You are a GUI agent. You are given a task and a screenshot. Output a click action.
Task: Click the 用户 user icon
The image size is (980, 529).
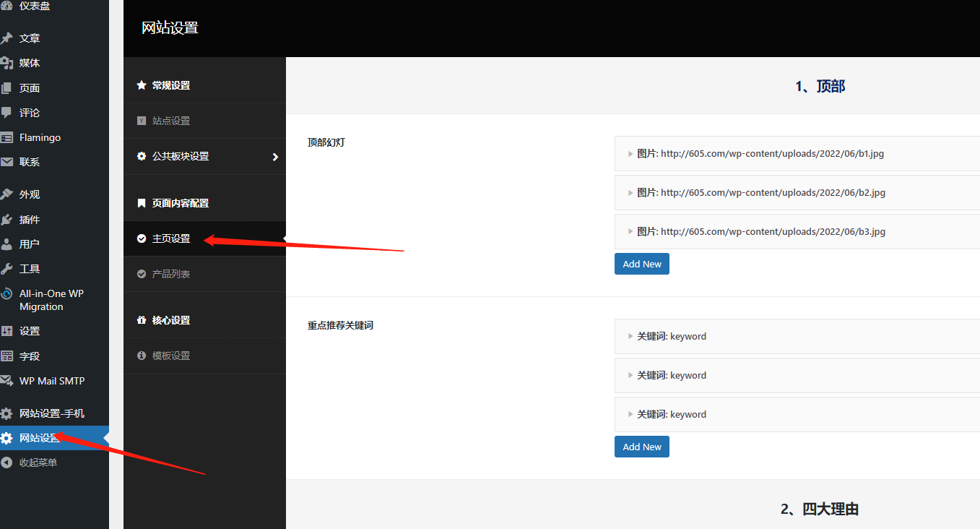(x=6, y=244)
